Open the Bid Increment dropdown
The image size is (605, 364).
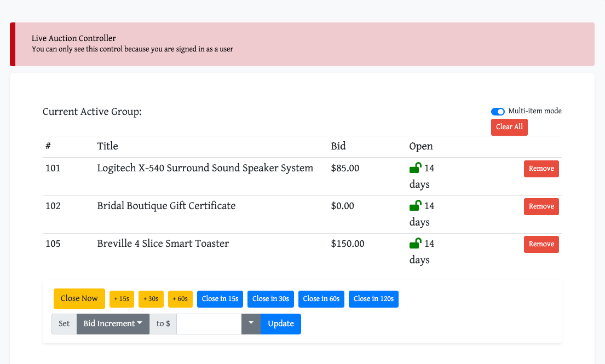(x=113, y=324)
